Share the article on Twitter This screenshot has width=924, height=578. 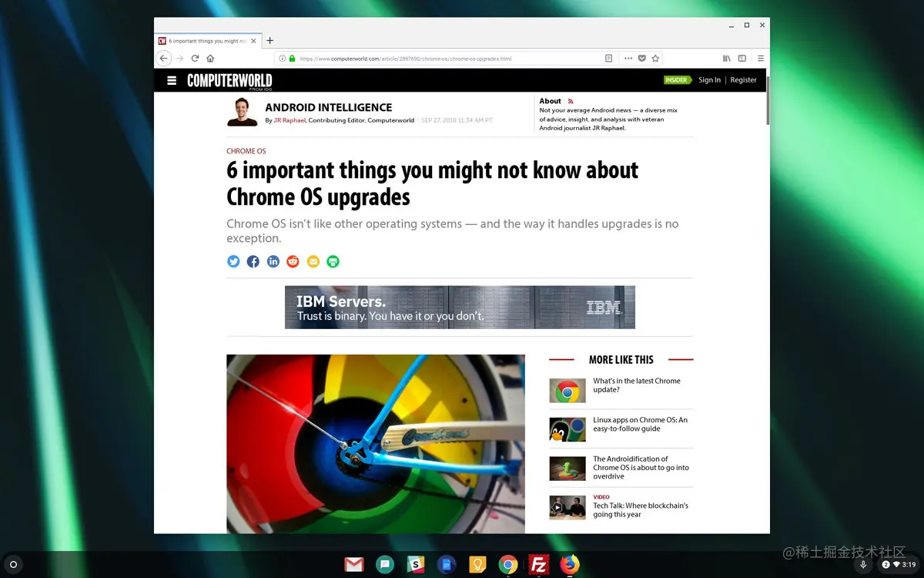coord(233,261)
